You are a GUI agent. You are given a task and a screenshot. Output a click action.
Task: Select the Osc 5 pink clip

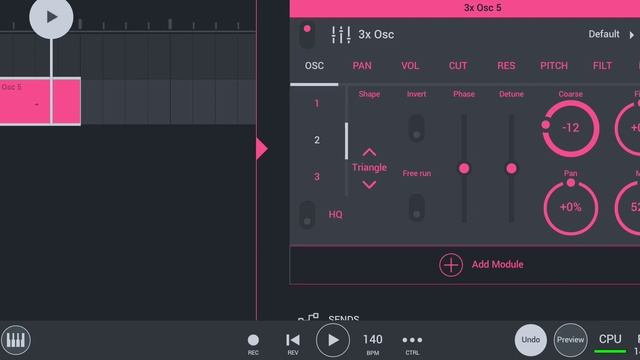[x=40, y=101]
